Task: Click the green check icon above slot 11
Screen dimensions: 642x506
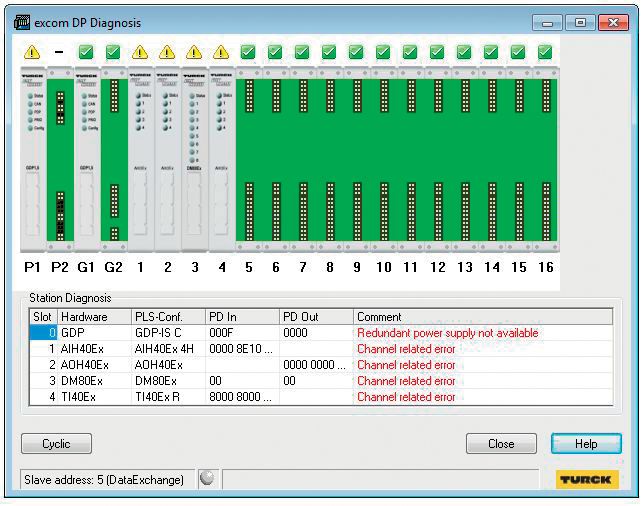Action: [x=410, y=52]
